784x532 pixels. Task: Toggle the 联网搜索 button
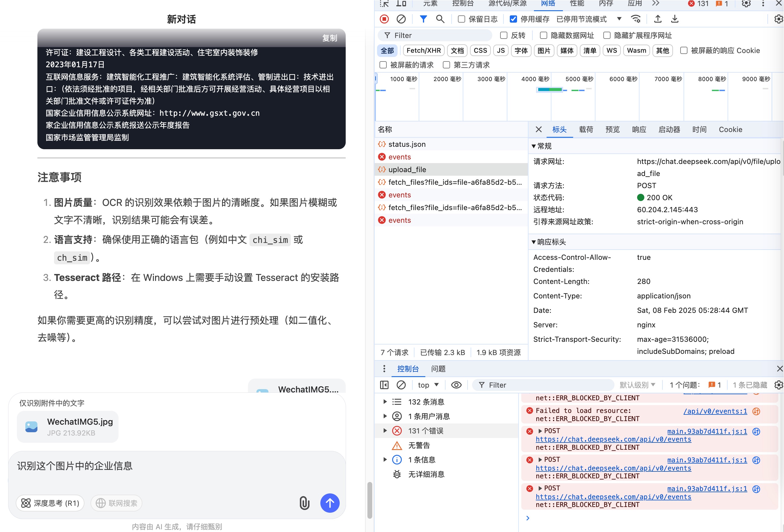coord(116,503)
